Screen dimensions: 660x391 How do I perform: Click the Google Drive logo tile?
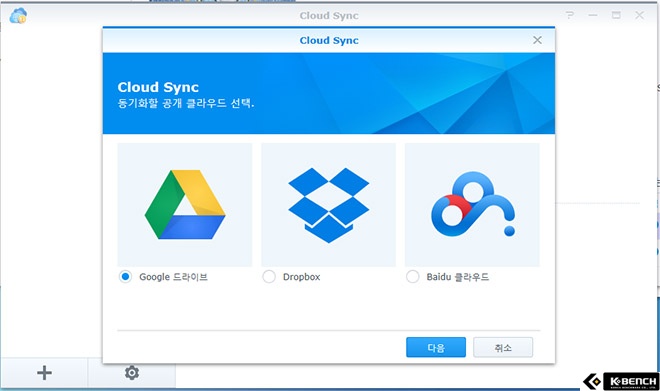click(x=185, y=205)
